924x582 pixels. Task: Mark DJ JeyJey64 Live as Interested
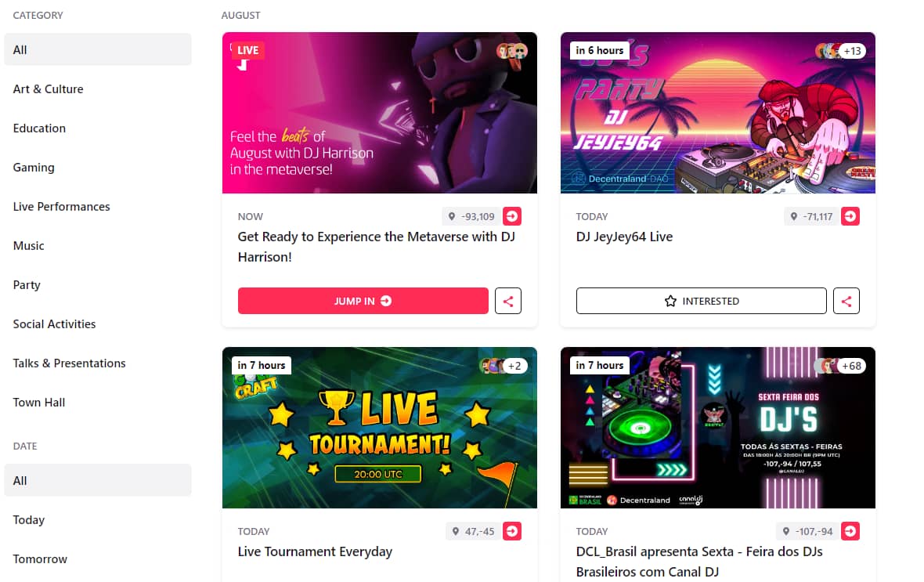click(x=702, y=301)
